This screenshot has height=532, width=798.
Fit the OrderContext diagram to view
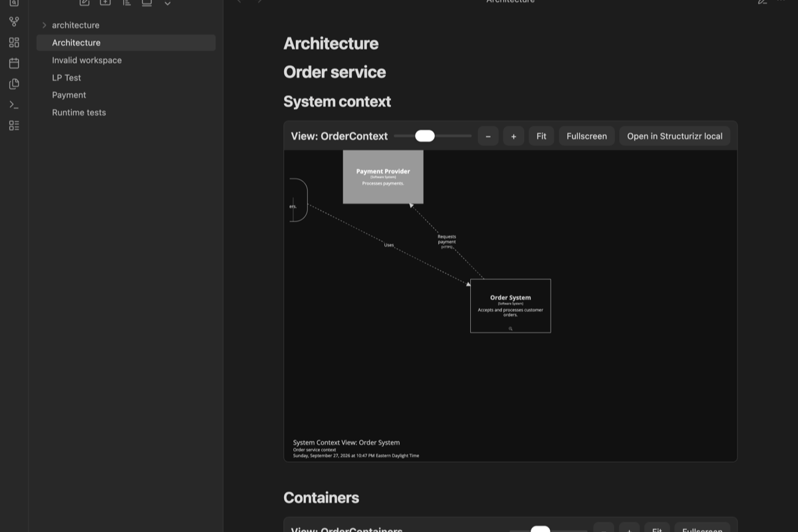pyautogui.click(x=541, y=136)
